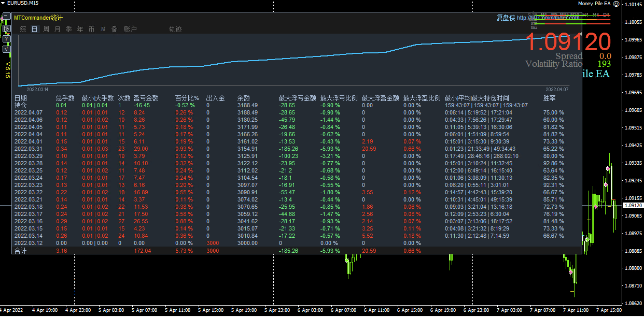Click win rate 92.86 % cell

pos(553,163)
